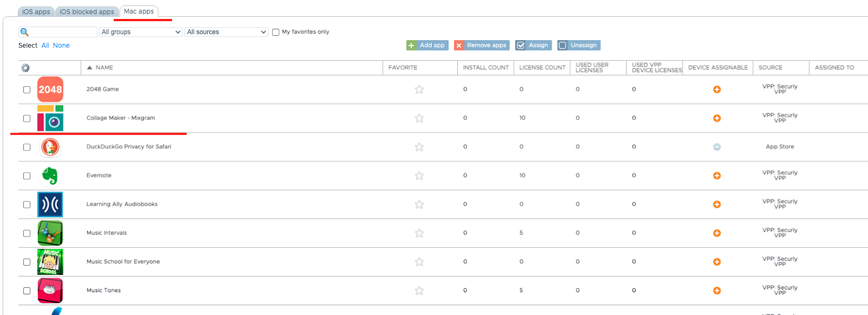The width and height of the screenshot is (868, 315).
Task: Open the All groups dropdown
Action: (x=141, y=32)
